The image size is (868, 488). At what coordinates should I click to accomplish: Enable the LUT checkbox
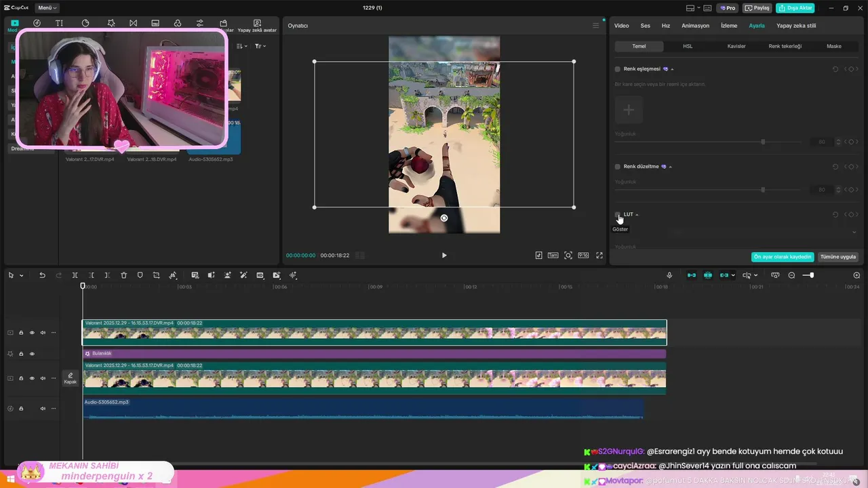point(618,215)
